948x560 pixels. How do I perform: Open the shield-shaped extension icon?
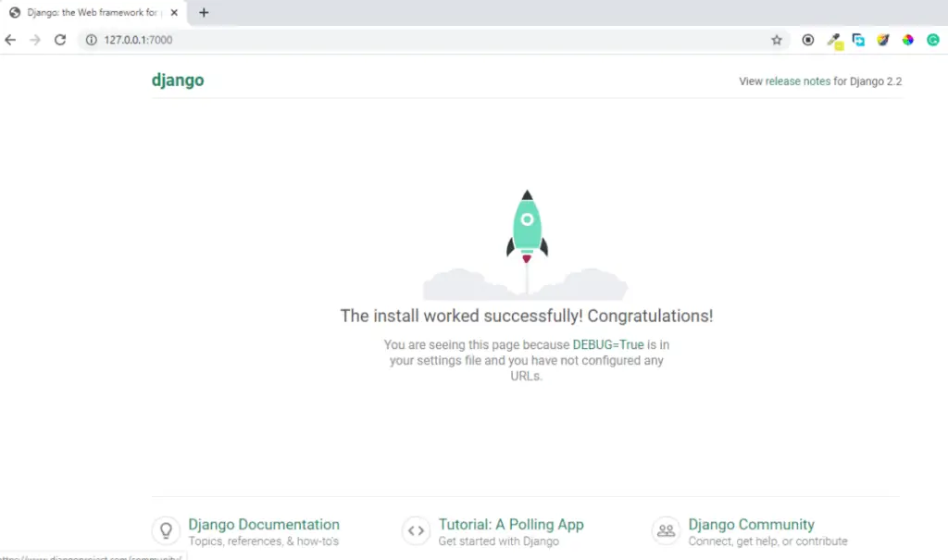point(883,40)
